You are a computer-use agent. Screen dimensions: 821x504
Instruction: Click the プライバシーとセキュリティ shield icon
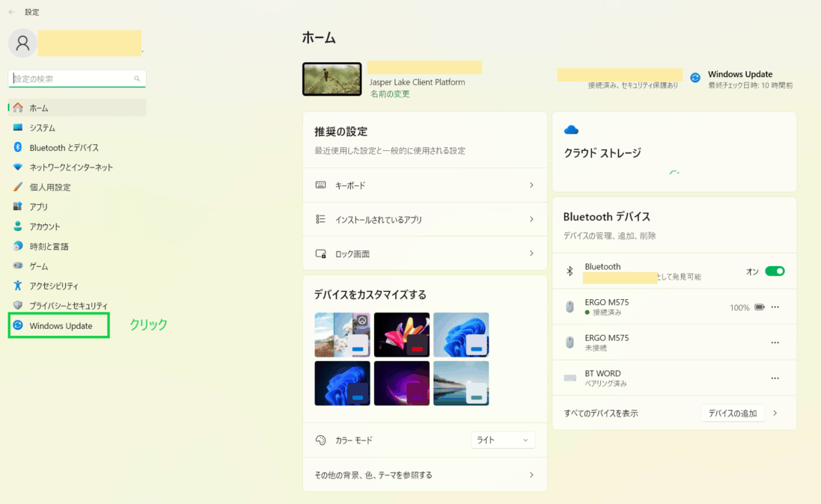[x=18, y=305]
